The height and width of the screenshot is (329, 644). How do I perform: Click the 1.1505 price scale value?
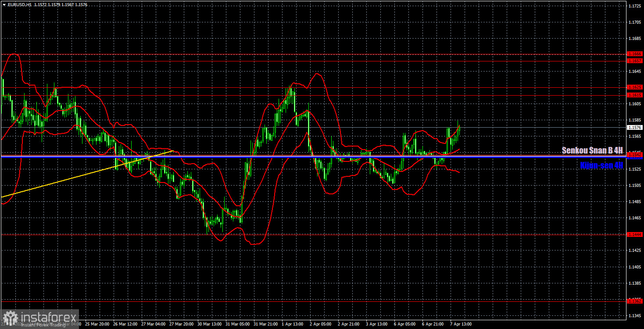tap(635, 185)
